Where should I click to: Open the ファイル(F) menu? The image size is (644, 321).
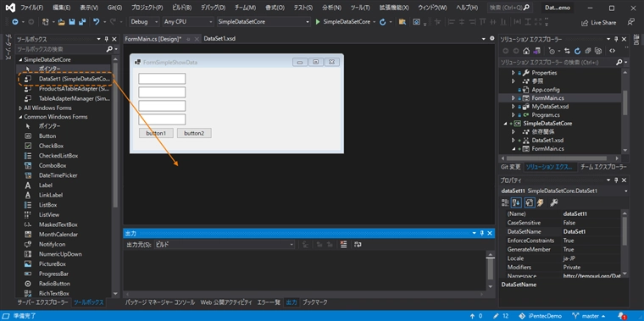(31, 8)
